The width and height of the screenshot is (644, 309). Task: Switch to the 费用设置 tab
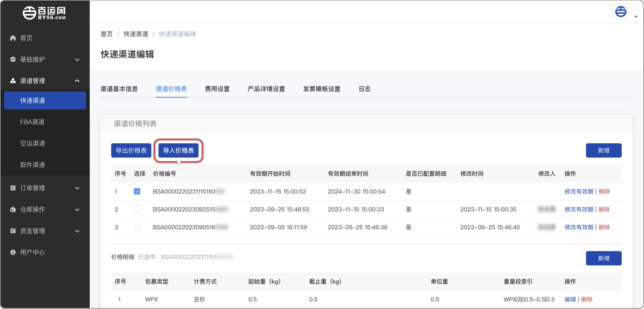pos(217,89)
